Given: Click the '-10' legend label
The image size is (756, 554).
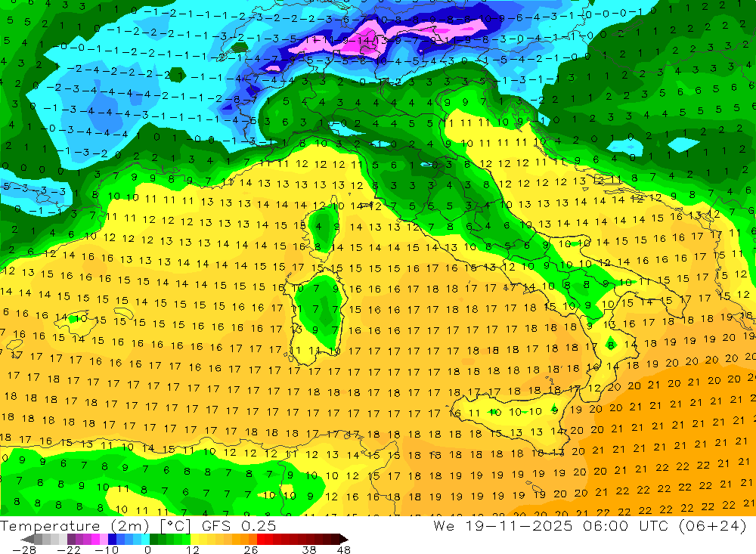Looking at the screenshot, I should [x=107, y=550].
